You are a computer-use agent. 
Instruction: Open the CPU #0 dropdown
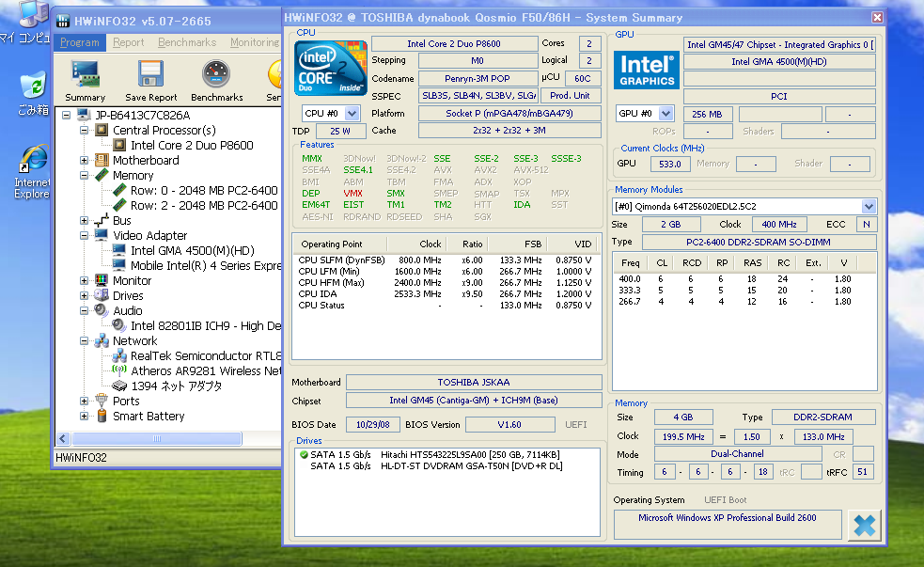(352, 113)
